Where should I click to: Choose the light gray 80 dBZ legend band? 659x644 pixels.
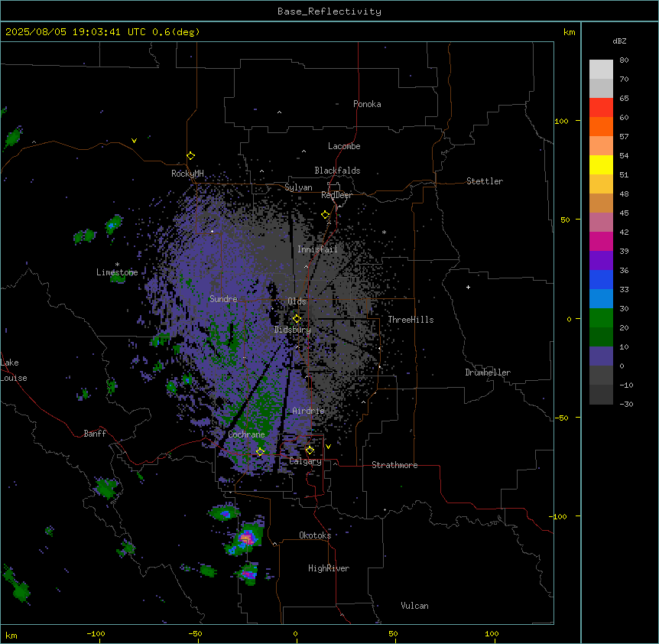coord(601,70)
